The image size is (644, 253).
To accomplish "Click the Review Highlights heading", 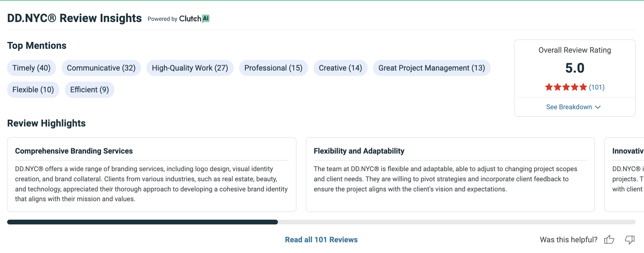I will [x=46, y=123].
